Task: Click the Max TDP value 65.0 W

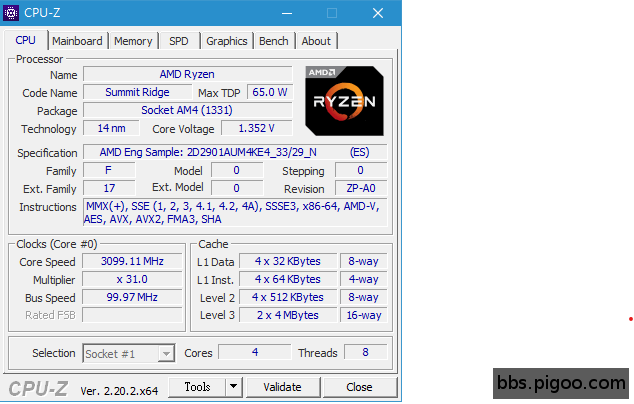Action: (270, 92)
